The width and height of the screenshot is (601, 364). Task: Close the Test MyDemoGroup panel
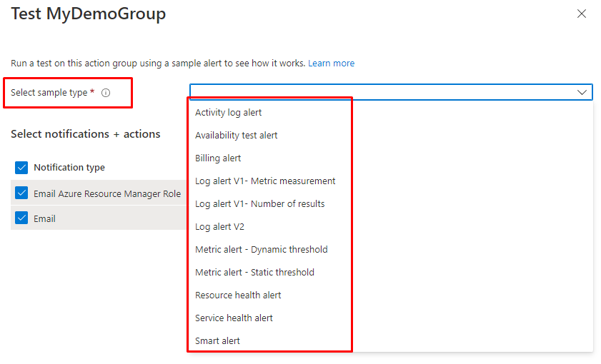point(582,14)
